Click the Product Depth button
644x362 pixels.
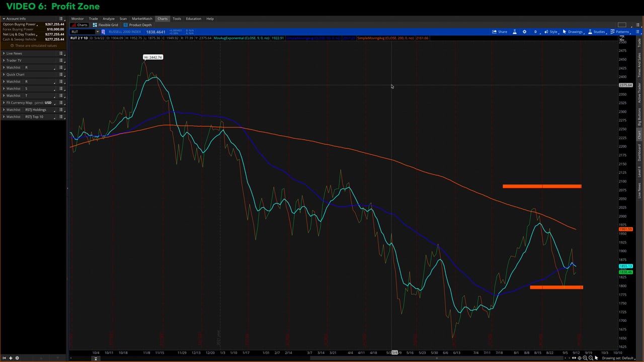coord(138,25)
